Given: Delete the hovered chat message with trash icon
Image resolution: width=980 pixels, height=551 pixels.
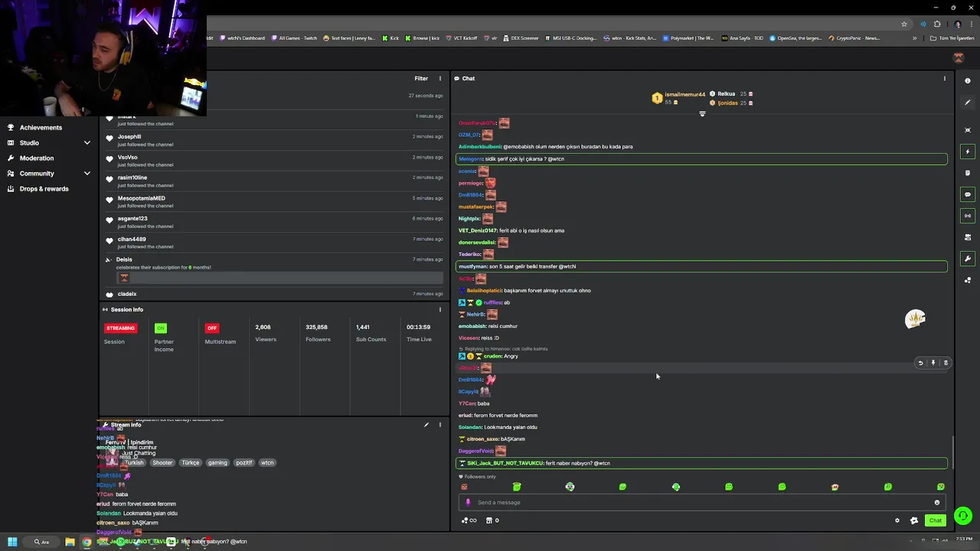Looking at the screenshot, I should click(946, 363).
